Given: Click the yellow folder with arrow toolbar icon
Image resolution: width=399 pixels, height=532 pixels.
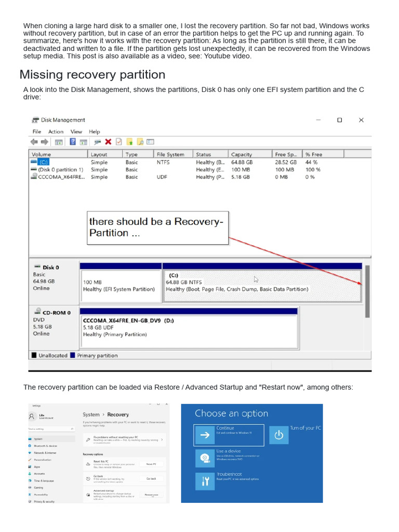Looking at the screenshot, I should tap(129, 142).
